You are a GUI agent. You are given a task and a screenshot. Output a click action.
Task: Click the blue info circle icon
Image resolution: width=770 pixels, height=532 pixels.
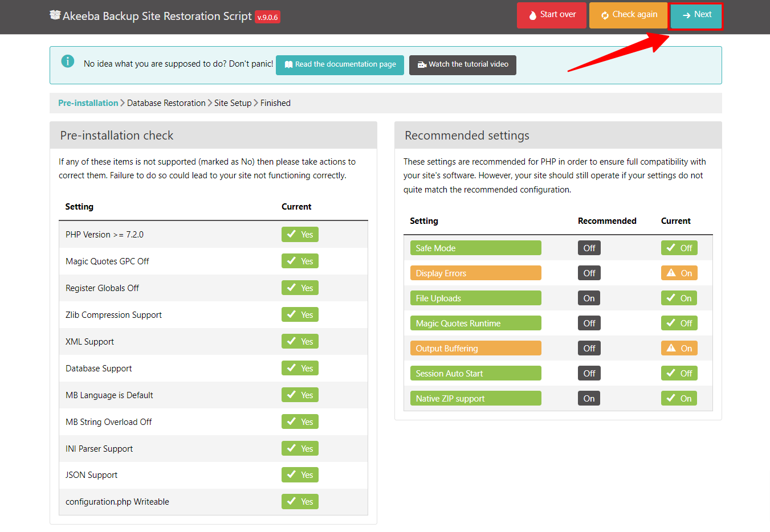click(68, 61)
